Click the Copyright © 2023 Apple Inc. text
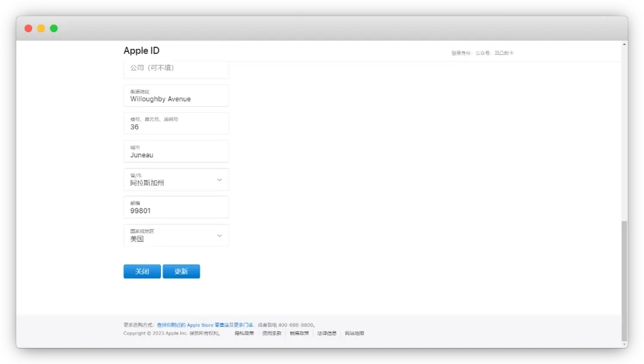 tap(155, 333)
